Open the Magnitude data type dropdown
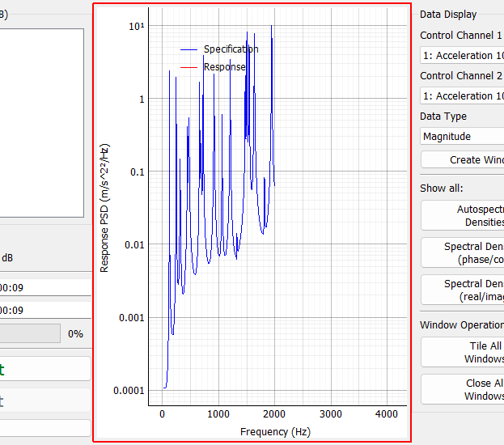The width and height of the screenshot is (504, 445). 462,136
